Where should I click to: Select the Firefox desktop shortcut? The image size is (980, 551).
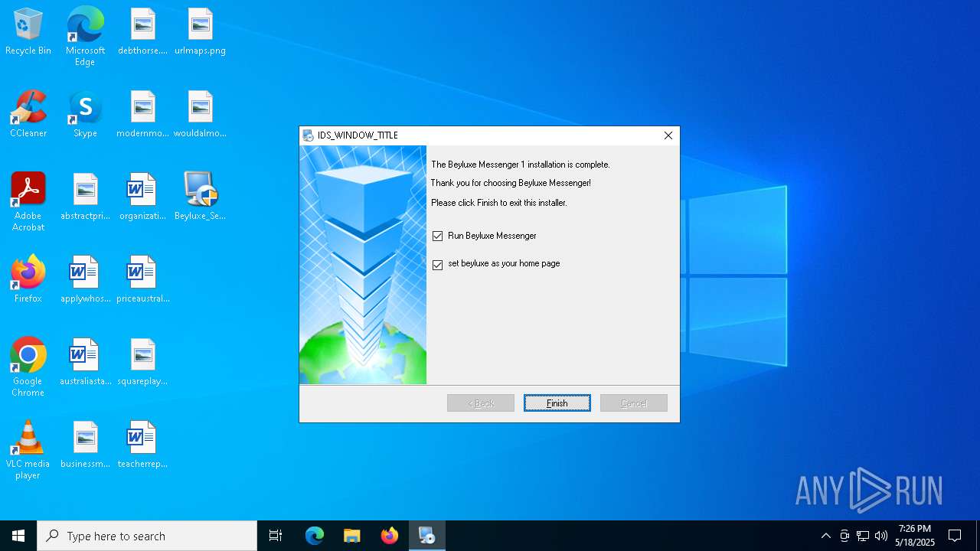click(x=28, y=280)
